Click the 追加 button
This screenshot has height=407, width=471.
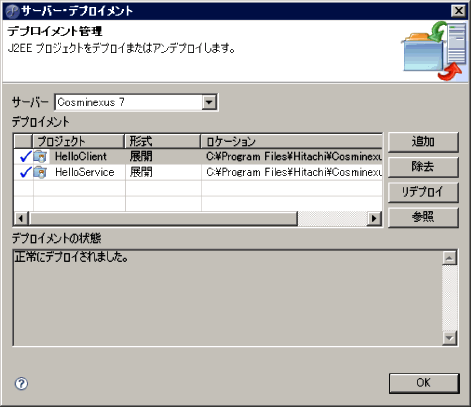423,142
